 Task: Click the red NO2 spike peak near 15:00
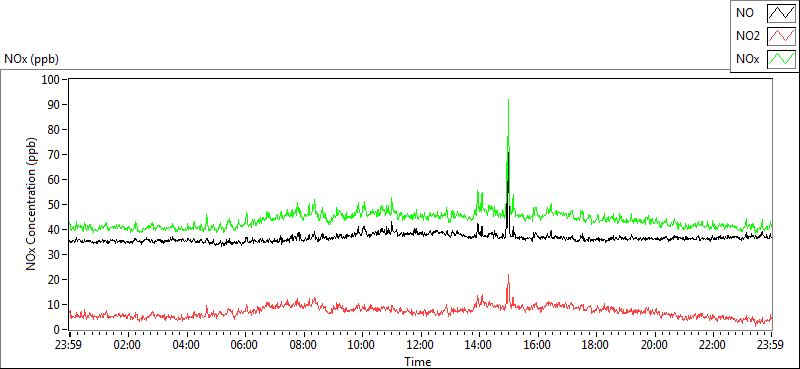pos(508,275)
